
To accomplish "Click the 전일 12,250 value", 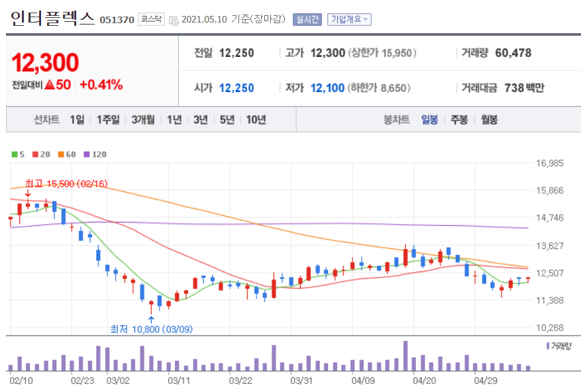I will [237, 53].
